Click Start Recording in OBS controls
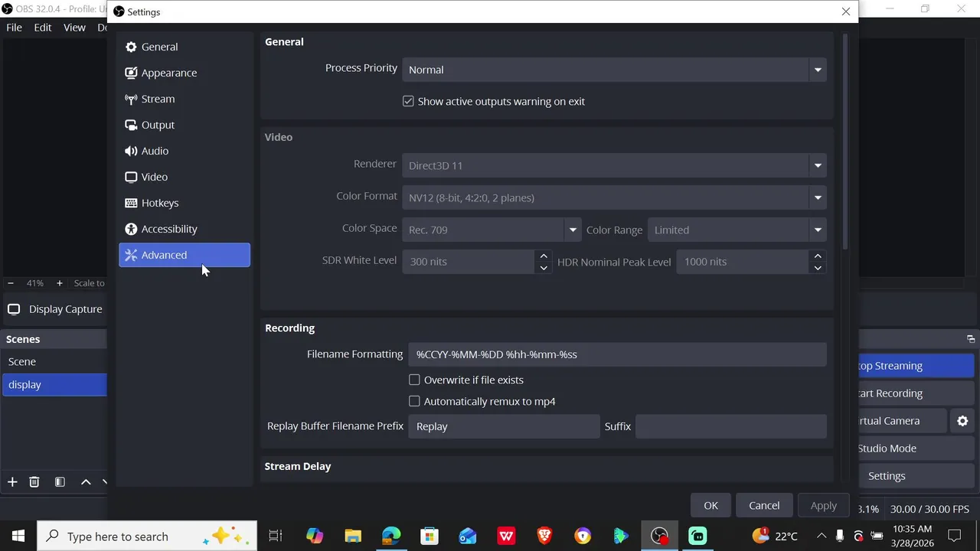The height and width of the screenshot is (551, 980). pyautogui.click(x=916, y=393)
